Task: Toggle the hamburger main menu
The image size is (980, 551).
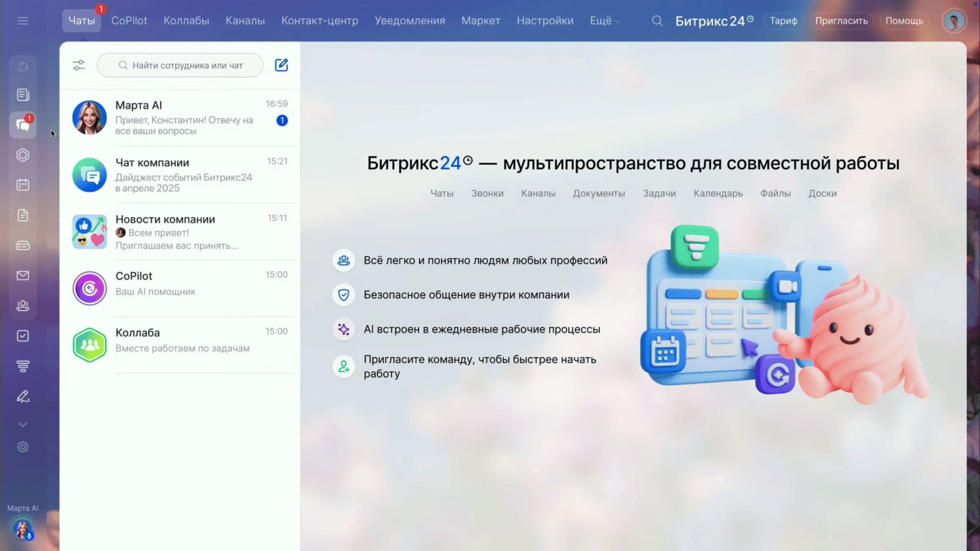Action: click(22, 21)
